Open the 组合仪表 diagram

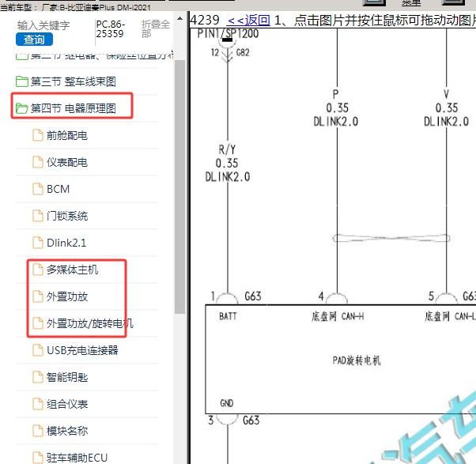tap(67, 404)
